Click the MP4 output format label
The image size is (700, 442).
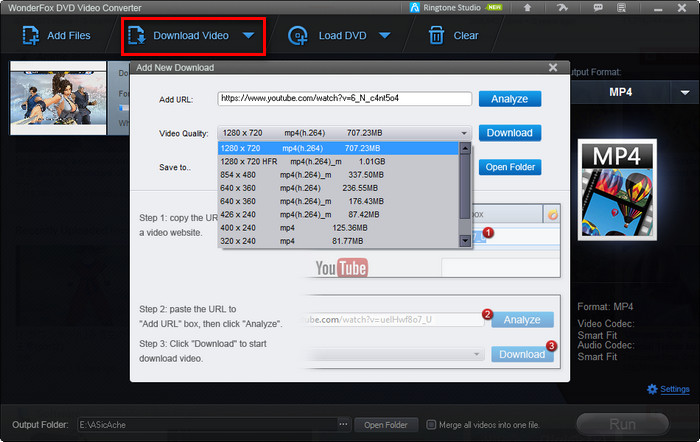pos(621,92)
